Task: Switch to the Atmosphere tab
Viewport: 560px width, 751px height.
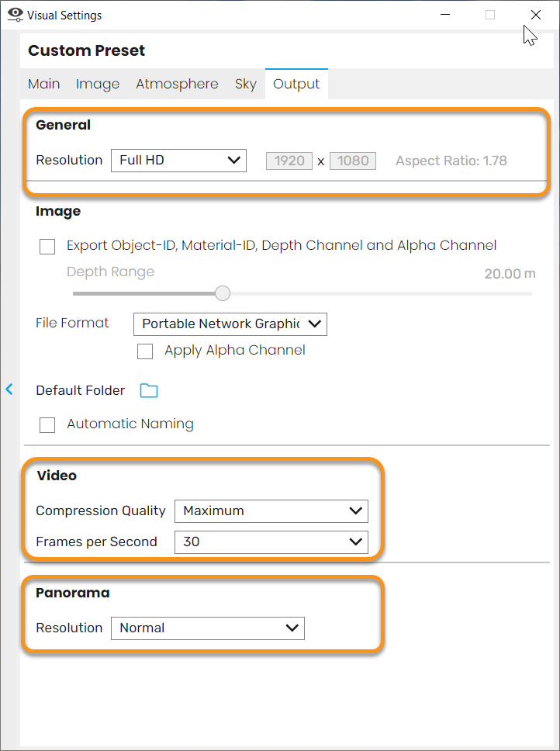Action: tap(177, 84)
